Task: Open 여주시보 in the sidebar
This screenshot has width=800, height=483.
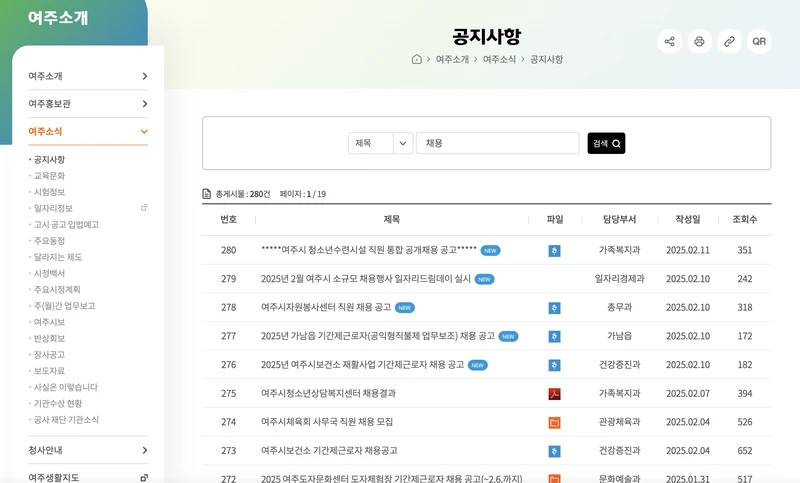Action: coord(49,322)
